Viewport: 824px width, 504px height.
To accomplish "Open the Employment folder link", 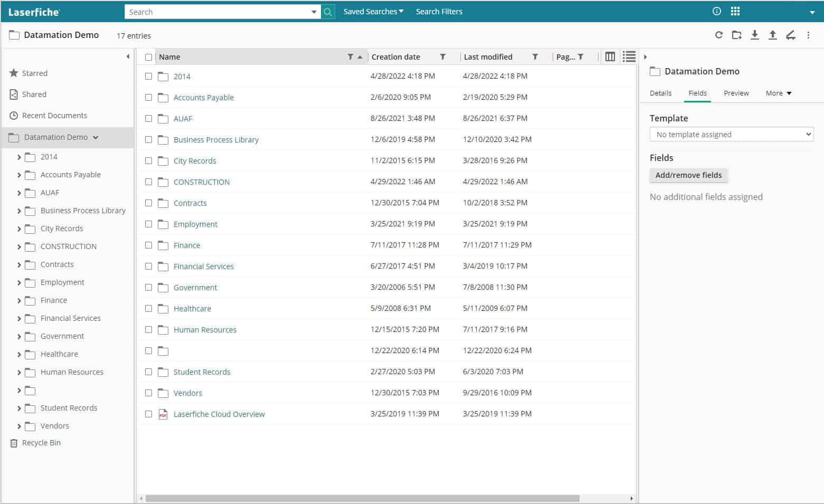I will 195,224.
